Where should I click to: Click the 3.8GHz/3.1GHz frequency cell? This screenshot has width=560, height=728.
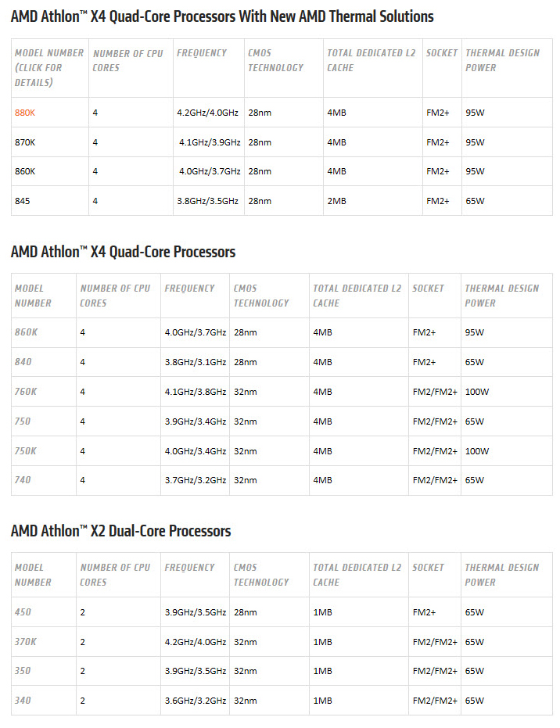click(x=195, y=362)
